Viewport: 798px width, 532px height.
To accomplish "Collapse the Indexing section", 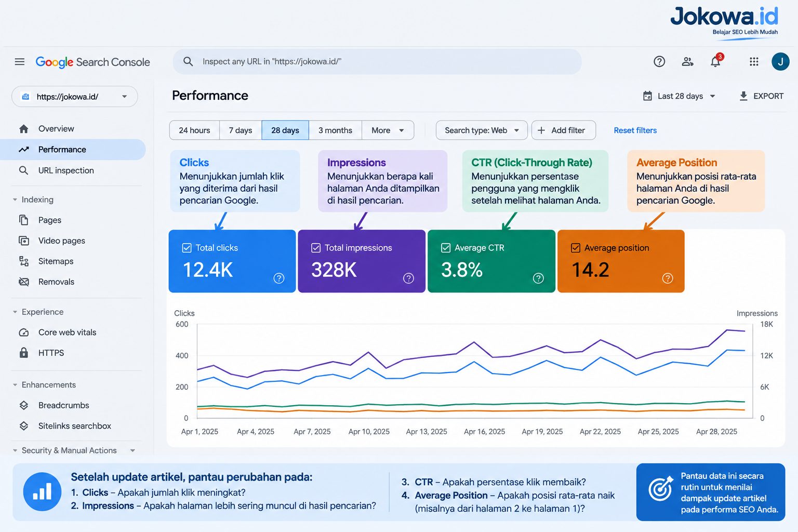I will coord(15,199).
